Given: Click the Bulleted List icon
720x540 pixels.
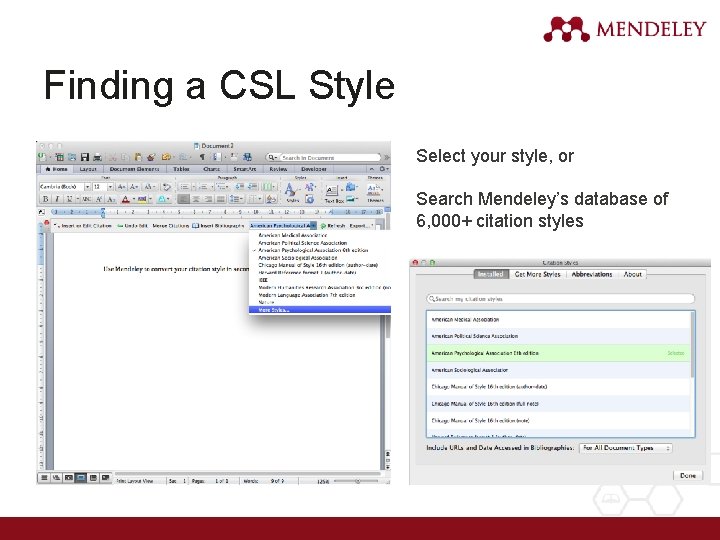Looking at the screenshot, I should (x=184, y=186).
